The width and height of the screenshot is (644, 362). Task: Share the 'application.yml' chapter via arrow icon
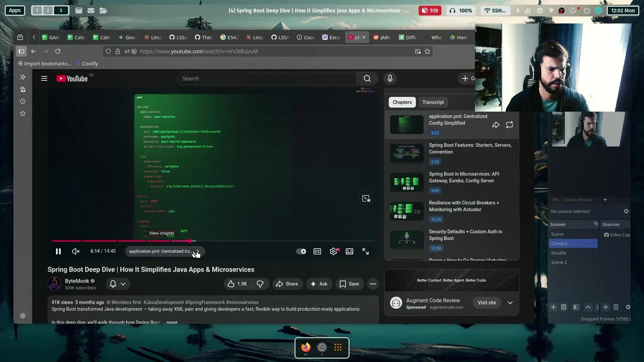click(x=496, y=125)
